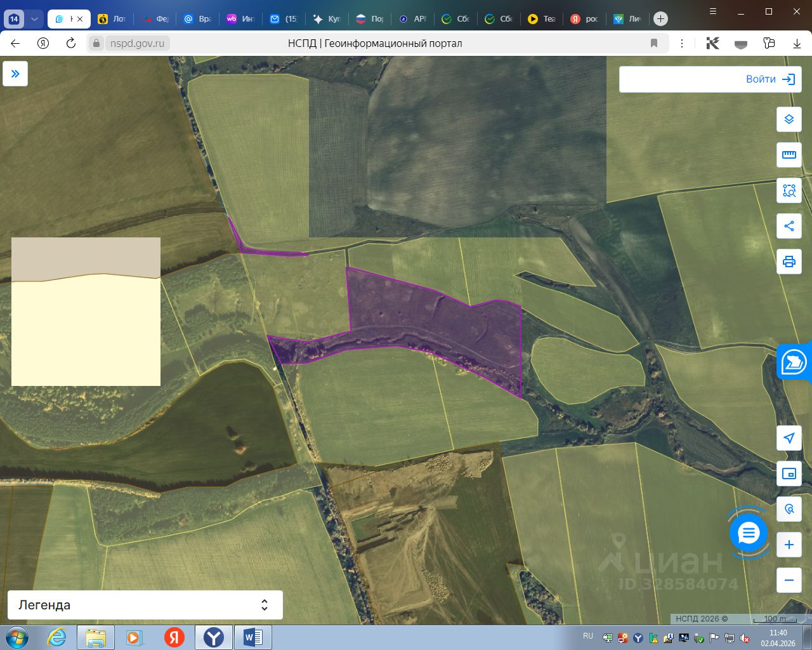
Task: Open the extensions puzzle icon
Action: 769,43
